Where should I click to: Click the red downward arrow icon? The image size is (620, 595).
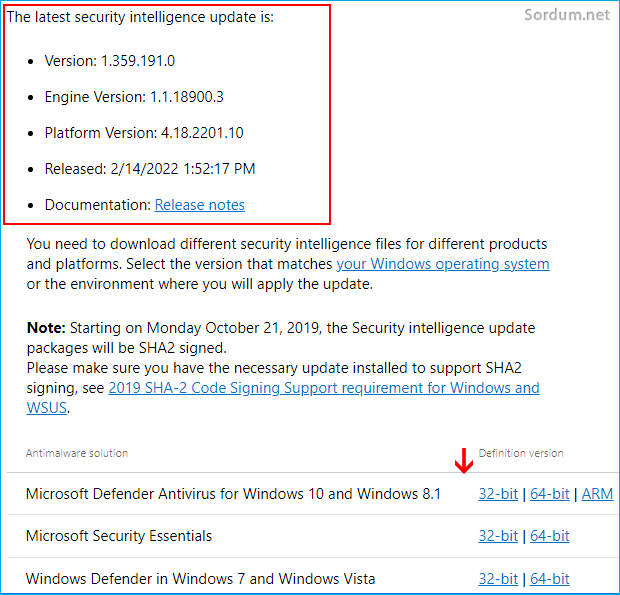click(x=464, y=461)
